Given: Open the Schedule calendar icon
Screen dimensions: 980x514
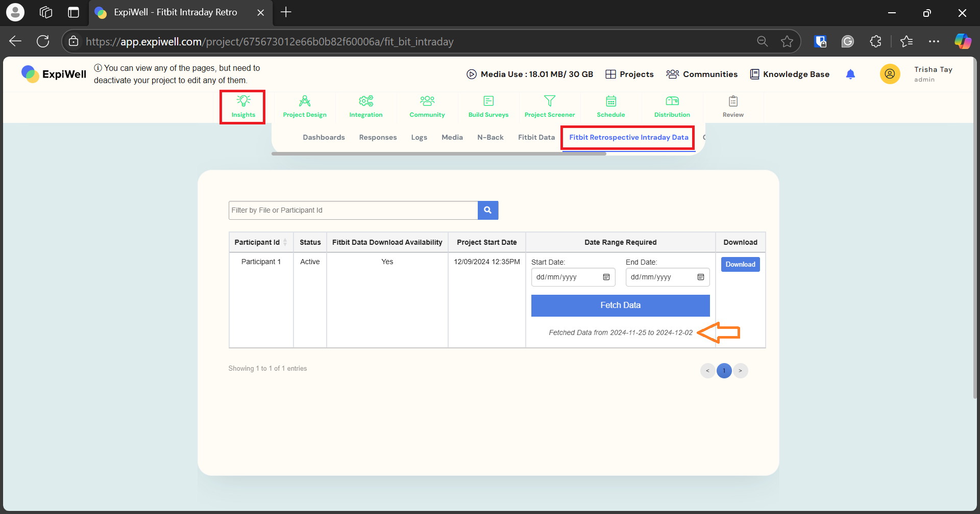Looking at the screenshot, I should 611,101.
